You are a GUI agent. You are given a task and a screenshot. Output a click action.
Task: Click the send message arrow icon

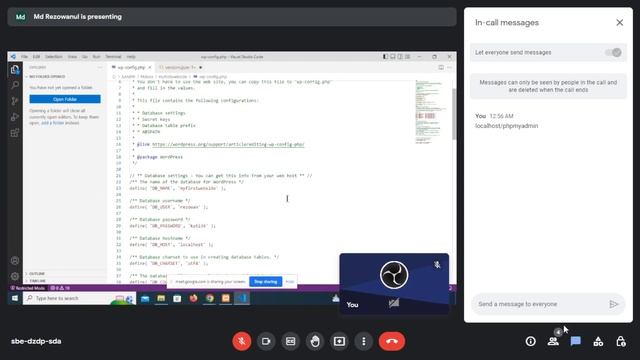613,304
